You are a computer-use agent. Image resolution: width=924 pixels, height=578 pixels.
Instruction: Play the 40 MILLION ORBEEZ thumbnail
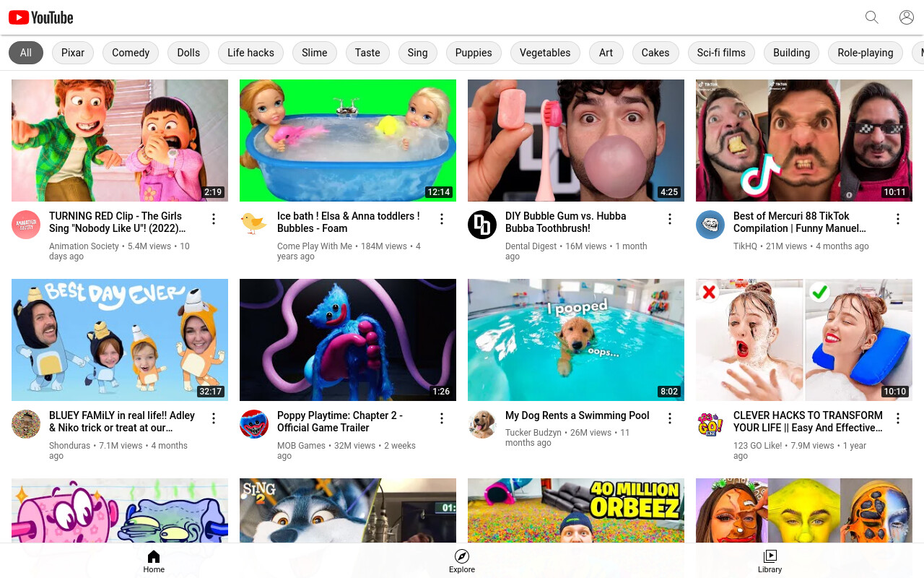click(576, 510)
